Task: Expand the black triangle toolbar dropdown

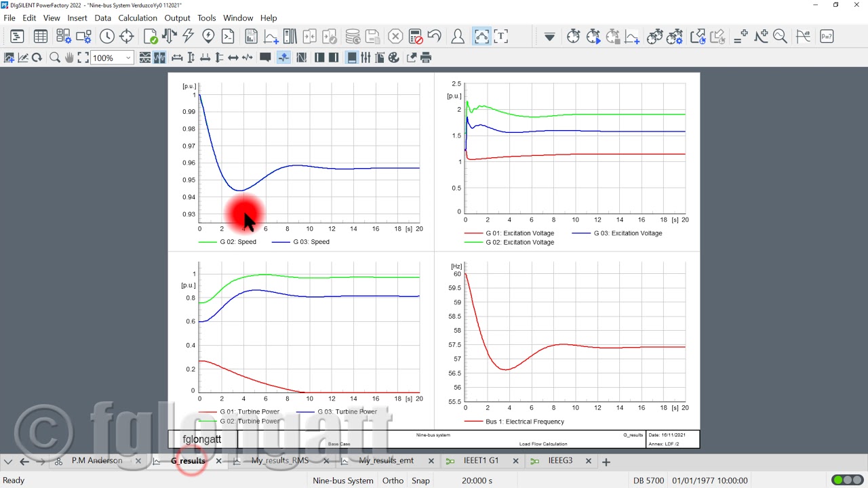Action: 549,37
